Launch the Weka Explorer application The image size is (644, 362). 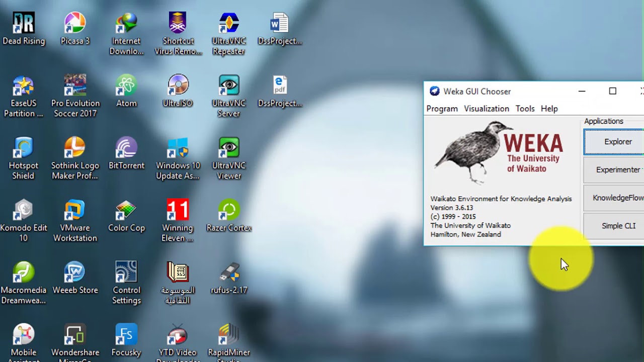point(614,142)
